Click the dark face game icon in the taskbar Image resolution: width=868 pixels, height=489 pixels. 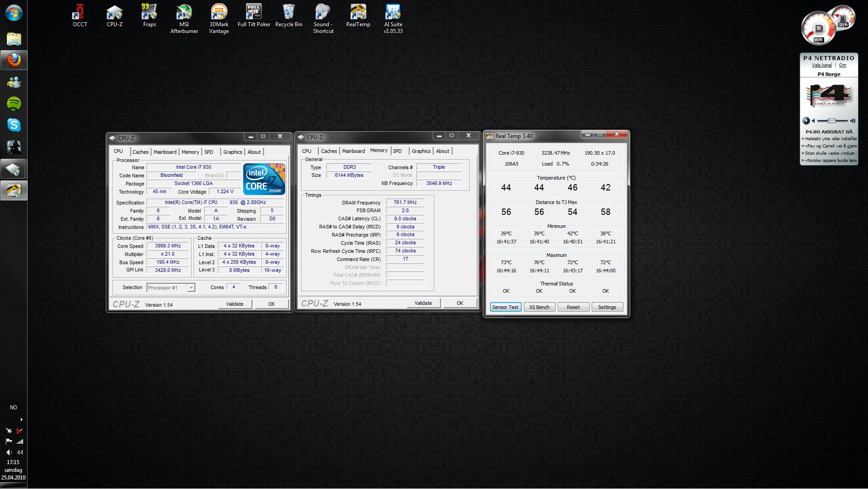(14, 147)
